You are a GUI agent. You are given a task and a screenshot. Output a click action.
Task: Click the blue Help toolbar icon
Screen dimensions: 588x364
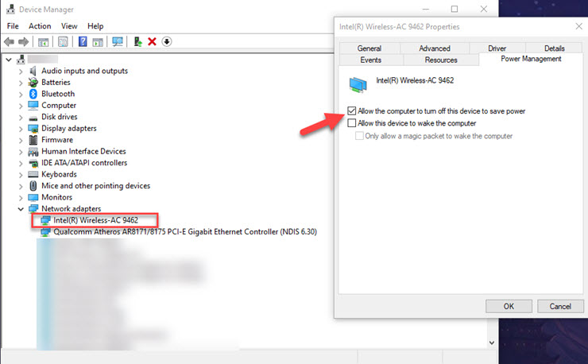(x=83, y=42)
